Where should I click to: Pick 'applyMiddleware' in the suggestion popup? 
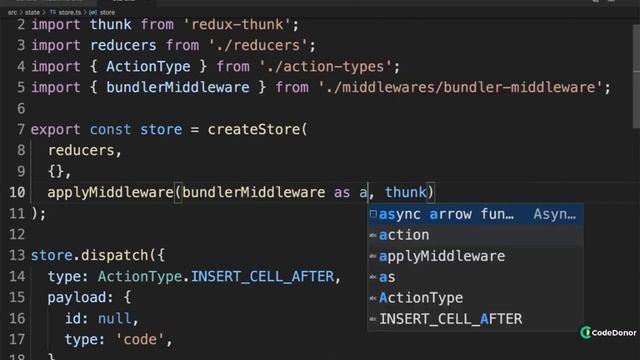[476, 256]
